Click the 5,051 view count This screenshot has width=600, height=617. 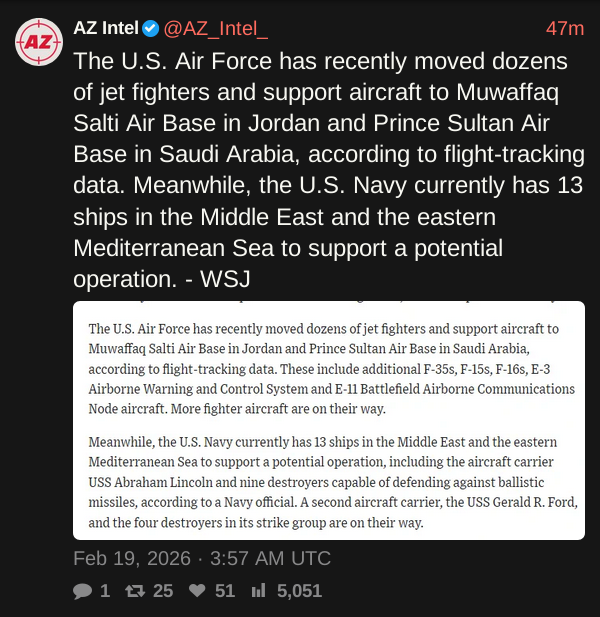(300, 591)
